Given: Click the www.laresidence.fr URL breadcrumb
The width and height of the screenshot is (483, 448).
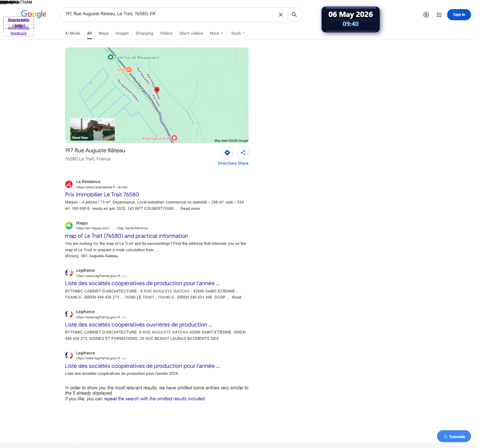Looking at the screenshot, I should tap(102, 187).
